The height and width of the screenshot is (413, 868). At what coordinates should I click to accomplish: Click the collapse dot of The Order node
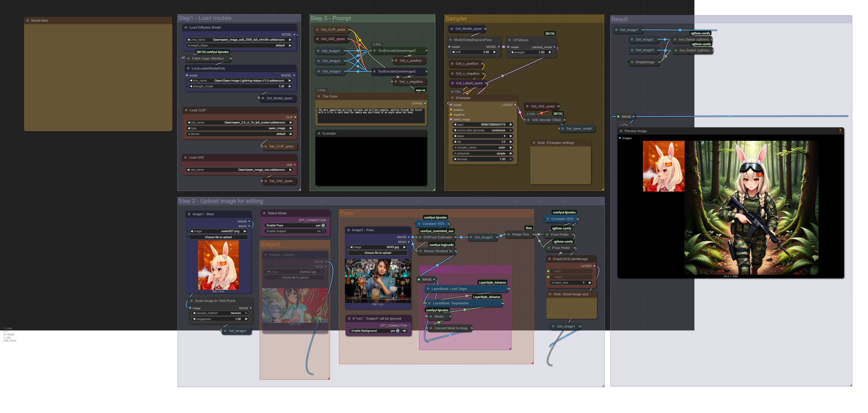point(319,96)
